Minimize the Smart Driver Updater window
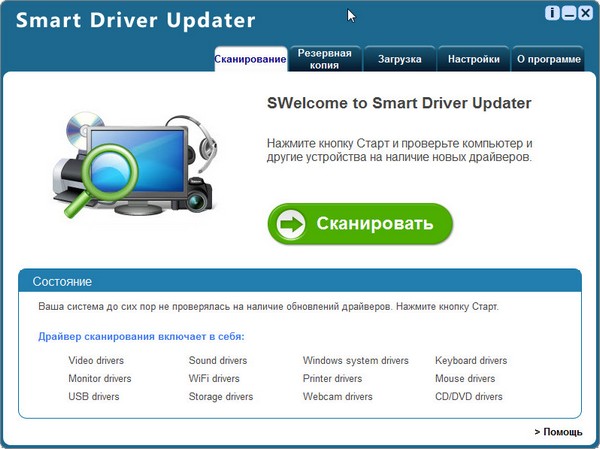 tap(569, 13)
